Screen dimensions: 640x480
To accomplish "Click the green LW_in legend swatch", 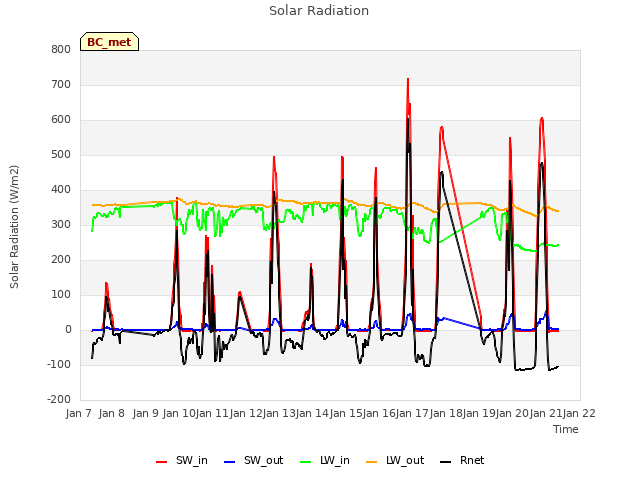I will point(306,462).
